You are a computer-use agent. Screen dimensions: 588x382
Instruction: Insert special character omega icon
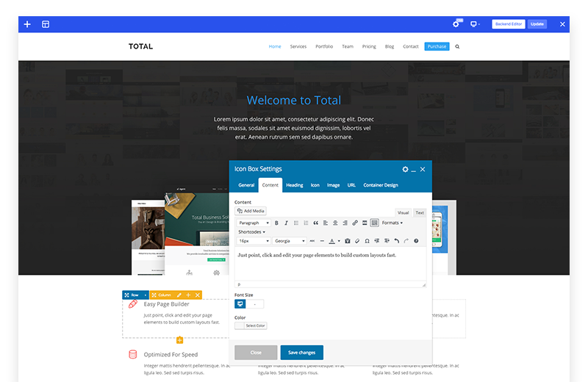(367, 241)
